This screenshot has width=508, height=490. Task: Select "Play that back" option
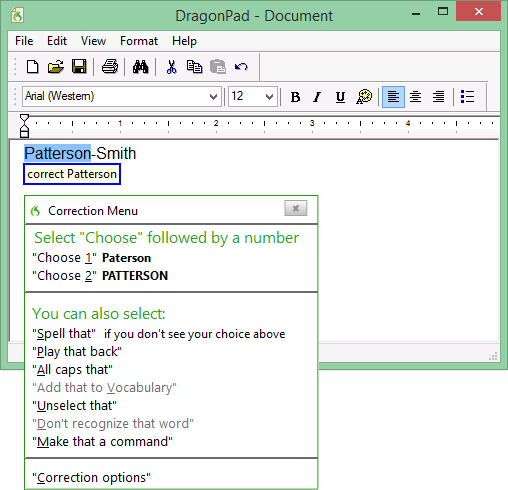click(77, 352)
